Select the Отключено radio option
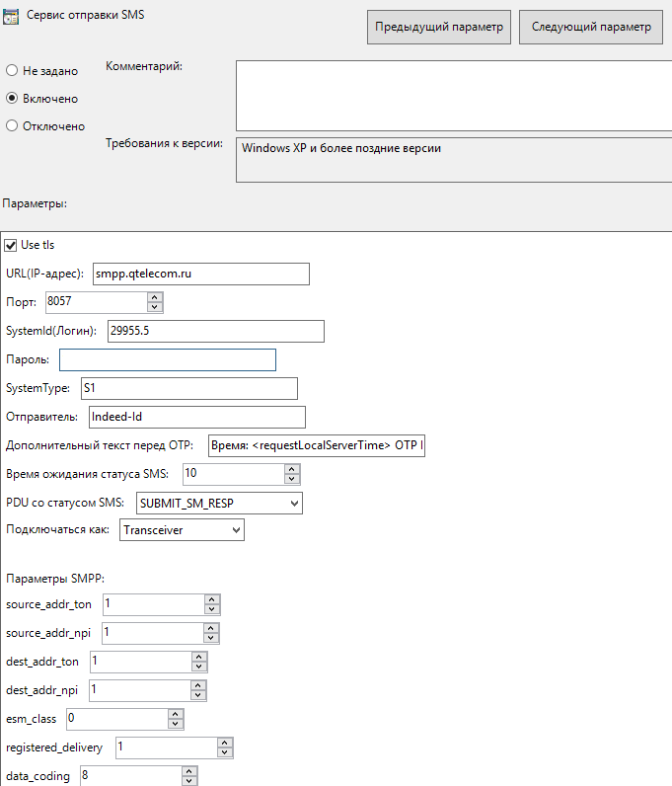Image resolution: width=672 pixels, height=786 pixels. tap(12, 126)
